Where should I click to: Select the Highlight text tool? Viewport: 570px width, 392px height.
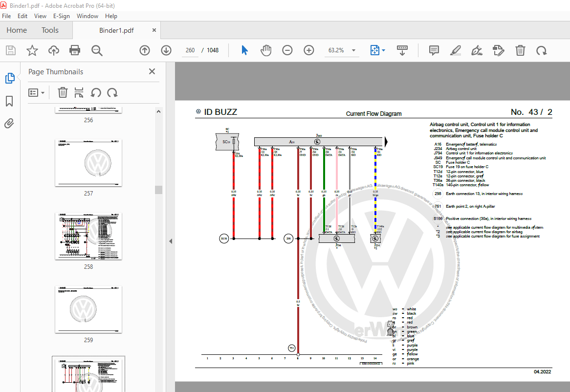click(455, 50)
